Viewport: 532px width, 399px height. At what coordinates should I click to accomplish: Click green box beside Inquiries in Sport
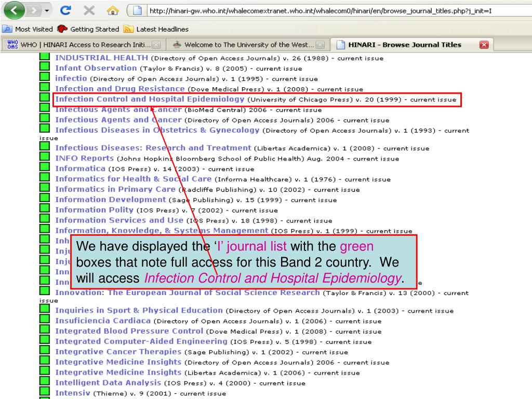(45, 309)
